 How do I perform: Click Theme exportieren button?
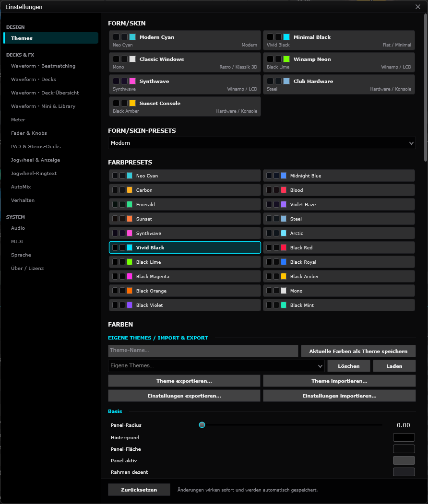(184, 381)
